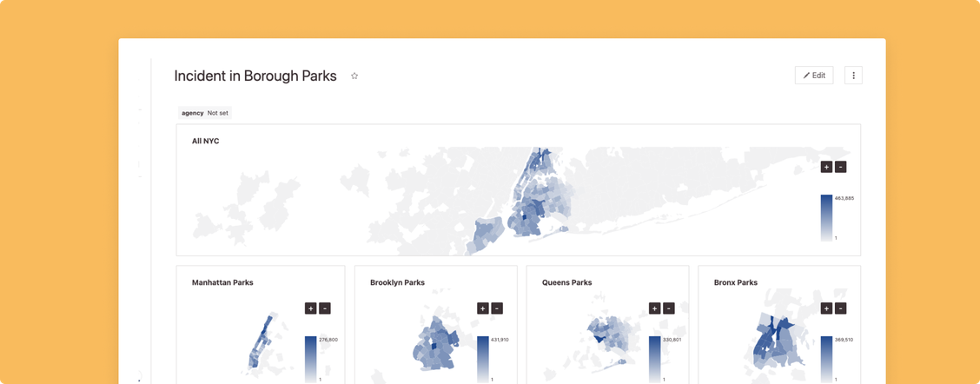Zoom in on the Manhattan Parks map
This screenshot has width=980, height=384.
click(x=311, y=308)
